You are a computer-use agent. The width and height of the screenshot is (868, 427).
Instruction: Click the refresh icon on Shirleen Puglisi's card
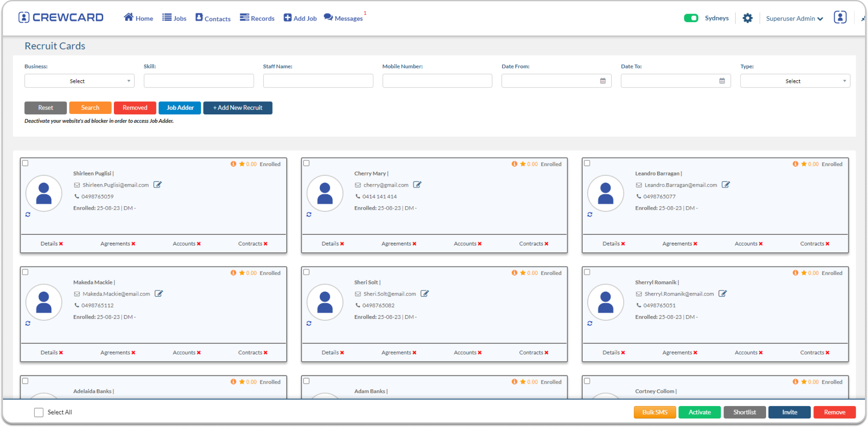click(x=28, y=214)
